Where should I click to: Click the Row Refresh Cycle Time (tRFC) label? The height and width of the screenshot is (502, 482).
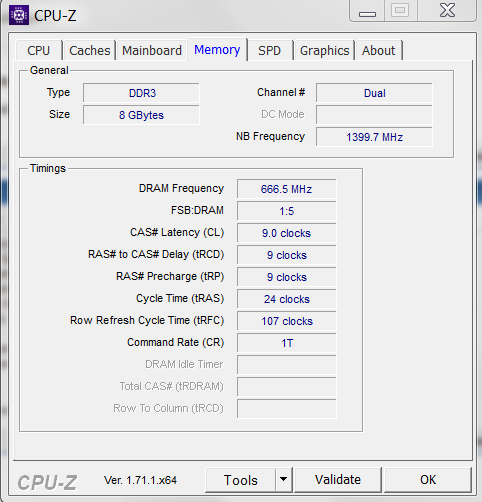pos(147,320)
